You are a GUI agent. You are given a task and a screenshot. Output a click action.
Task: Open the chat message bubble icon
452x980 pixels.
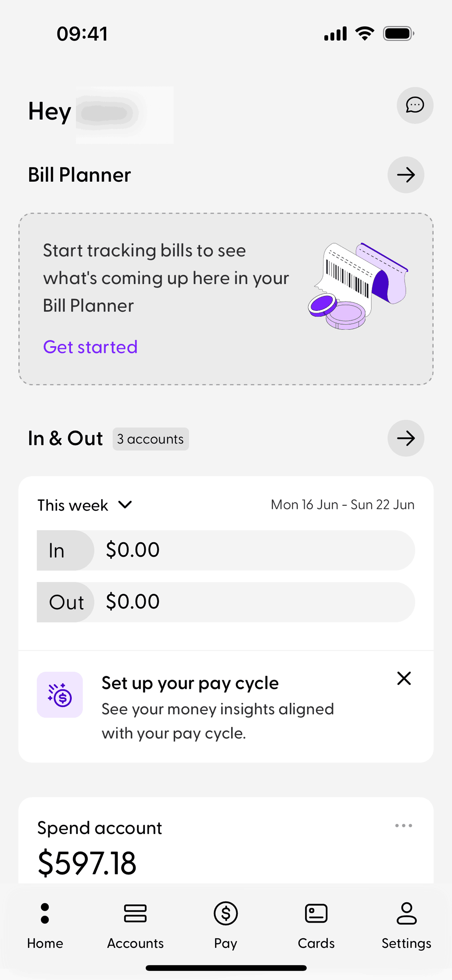pyautogui.click(x=415, y=105)
